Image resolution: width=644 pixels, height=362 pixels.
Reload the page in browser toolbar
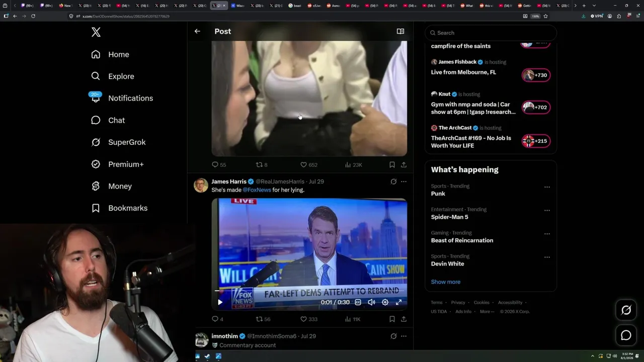[x=33, y=16]
